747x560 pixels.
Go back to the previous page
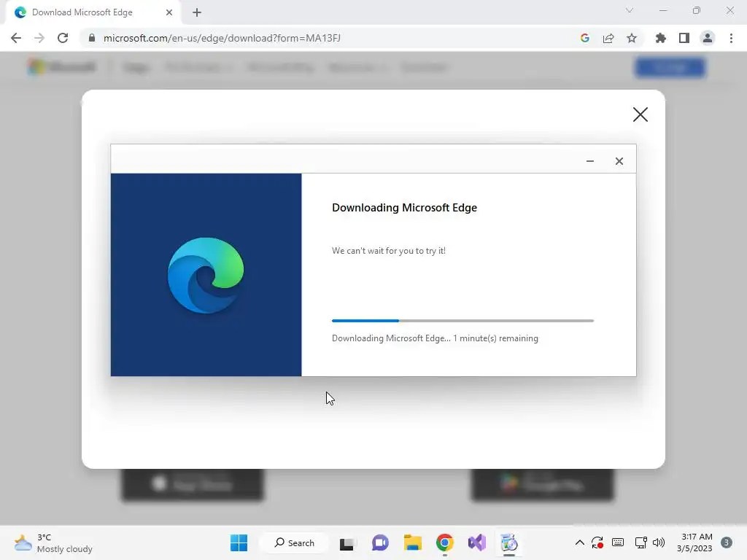[16, 38]
